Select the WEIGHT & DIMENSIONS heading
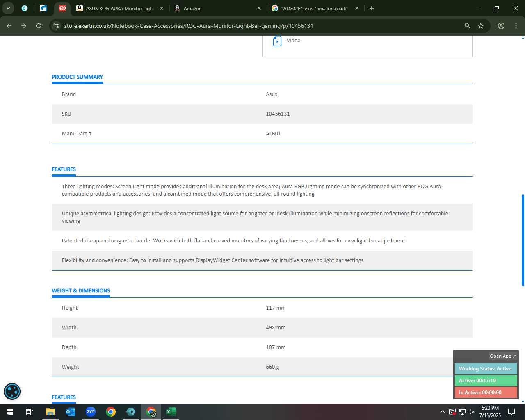 [81, 290]
